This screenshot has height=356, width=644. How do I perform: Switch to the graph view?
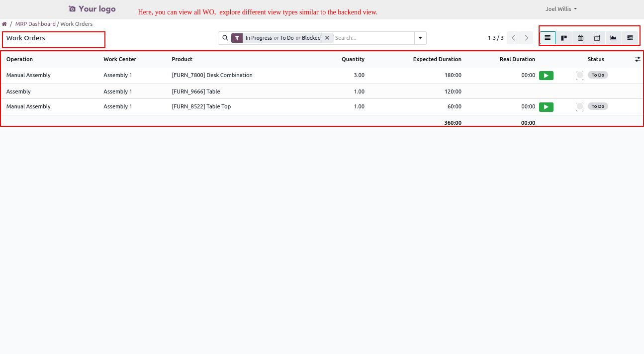(614, 38)
